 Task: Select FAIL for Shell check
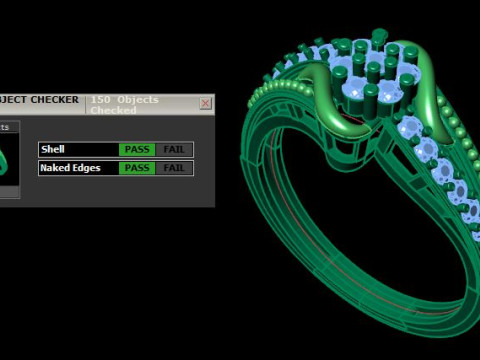click(174, 150)
